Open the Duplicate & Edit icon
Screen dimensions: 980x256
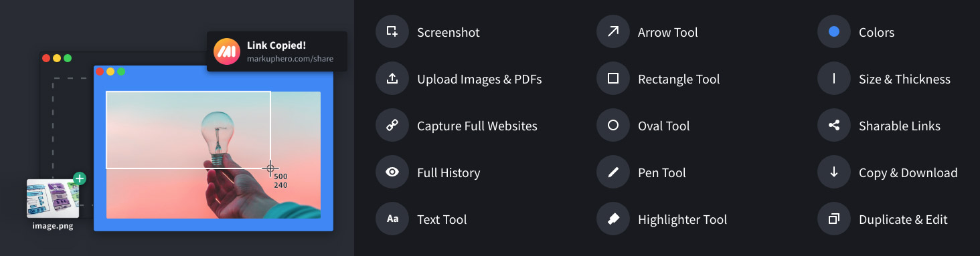pyautogui.click(x=834, y=219)
